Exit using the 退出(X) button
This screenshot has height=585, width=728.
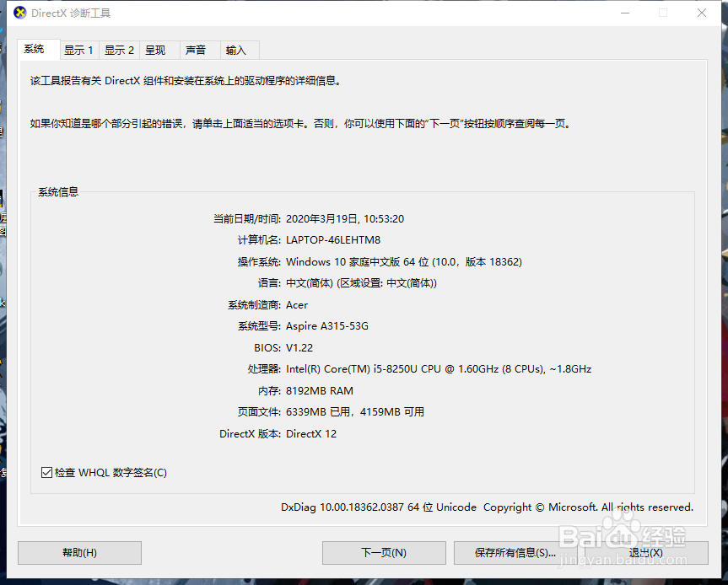[646, 552]
